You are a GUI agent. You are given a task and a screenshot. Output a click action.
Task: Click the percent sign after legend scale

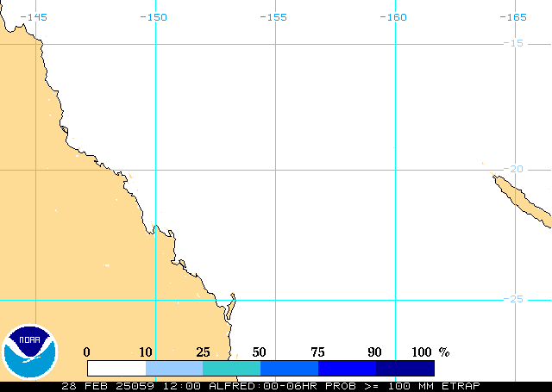pyautogui.click(x=444, y=352)
